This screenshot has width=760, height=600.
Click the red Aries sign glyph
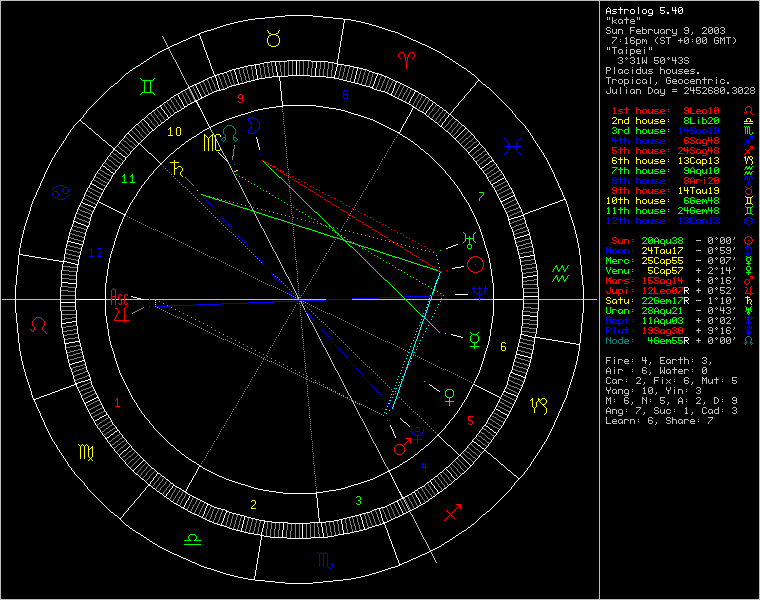[x=406, y=60]
